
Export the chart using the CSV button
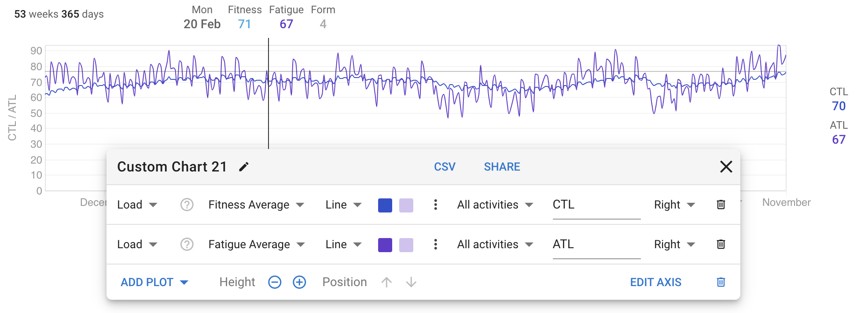[x=445, y=167]
